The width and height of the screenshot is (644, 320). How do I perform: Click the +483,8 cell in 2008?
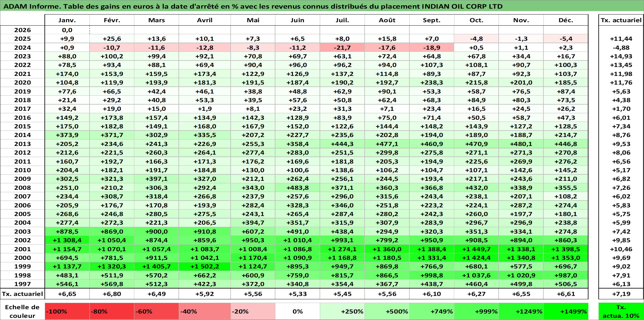coord(298,188)
